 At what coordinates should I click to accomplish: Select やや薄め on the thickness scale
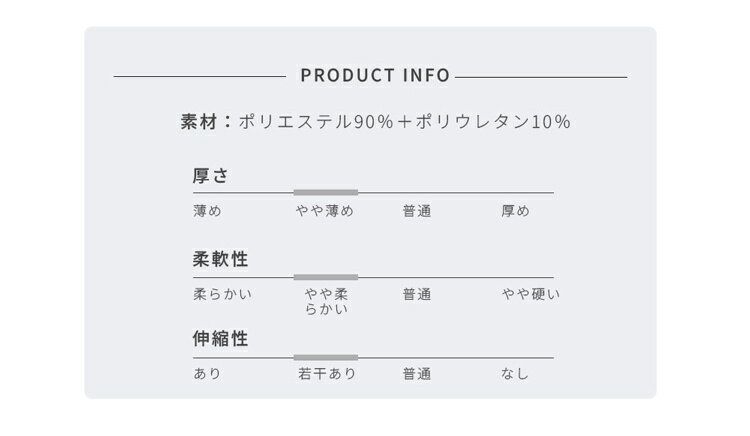point(325,211)
